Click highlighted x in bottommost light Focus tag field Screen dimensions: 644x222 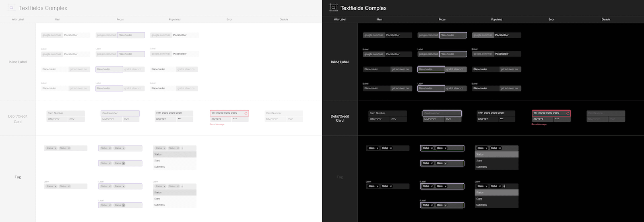(x=124, y=205)
